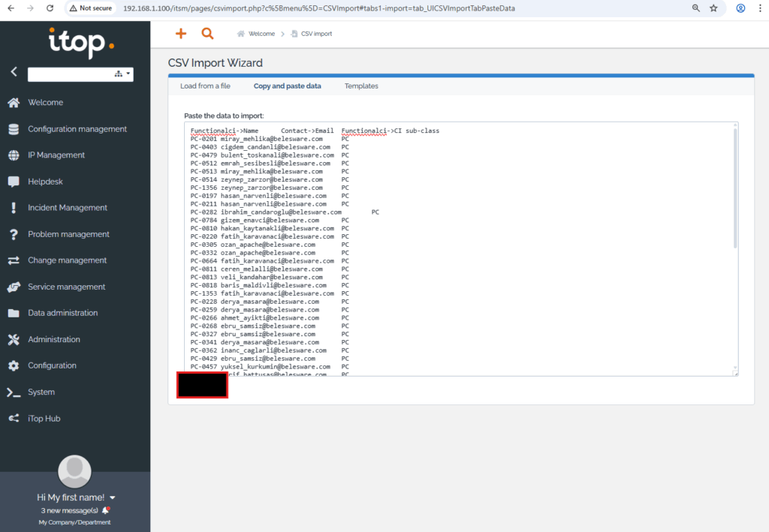Click the Helpdesk chat bubble icon
The image size is (769, 532).
click(14, 182)
